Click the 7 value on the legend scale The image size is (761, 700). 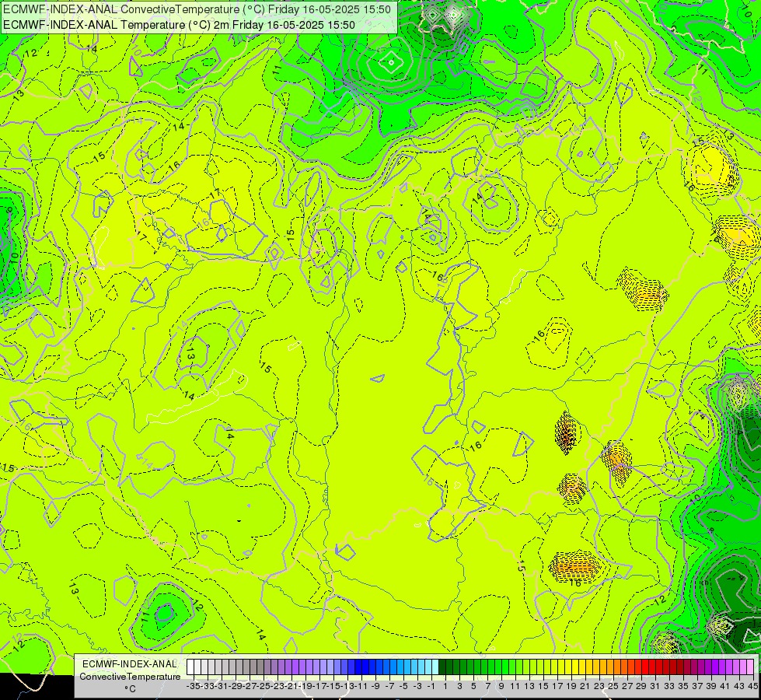tap(487, 687)
